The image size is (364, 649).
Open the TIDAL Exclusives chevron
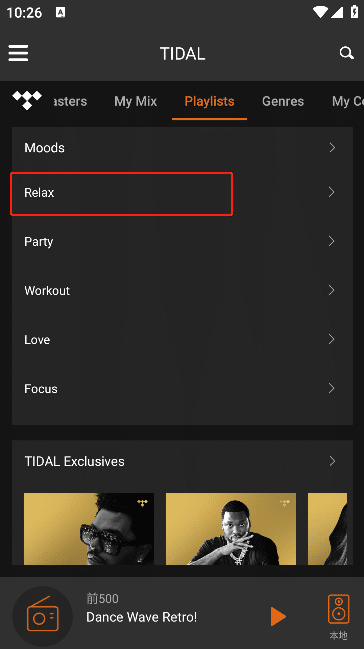[332, 461]
